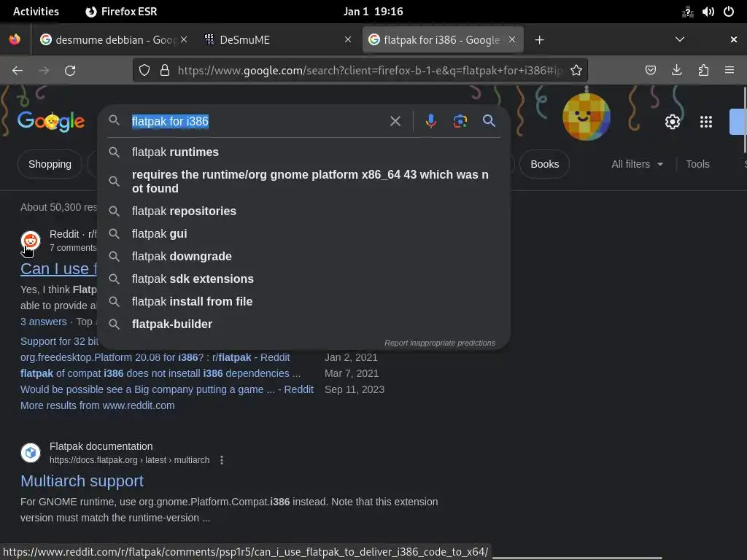Show site security padlock info
747x560 pixels.
click(165, 71)
